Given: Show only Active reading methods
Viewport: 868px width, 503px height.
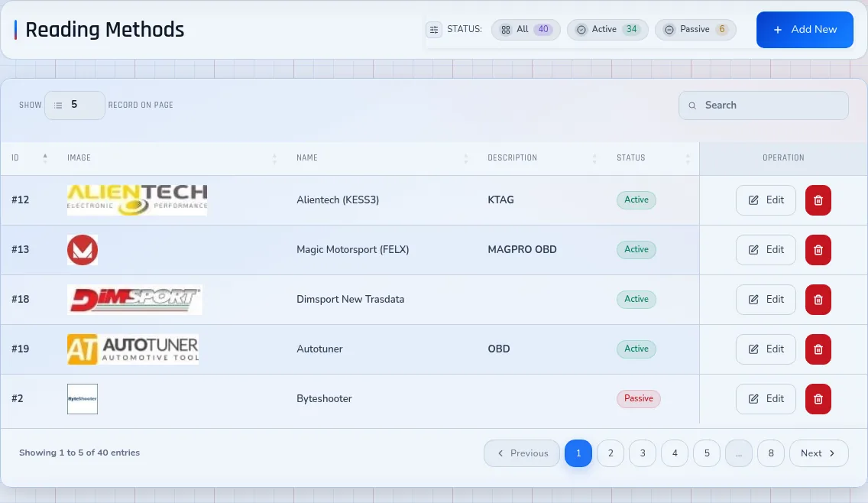Looking at the screenshot, I should 607,29.
